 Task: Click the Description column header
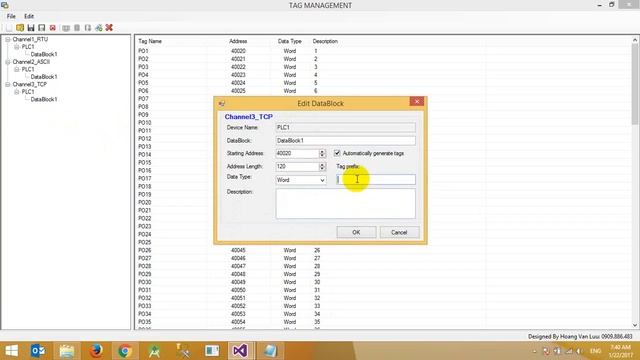tap(325, 41)
